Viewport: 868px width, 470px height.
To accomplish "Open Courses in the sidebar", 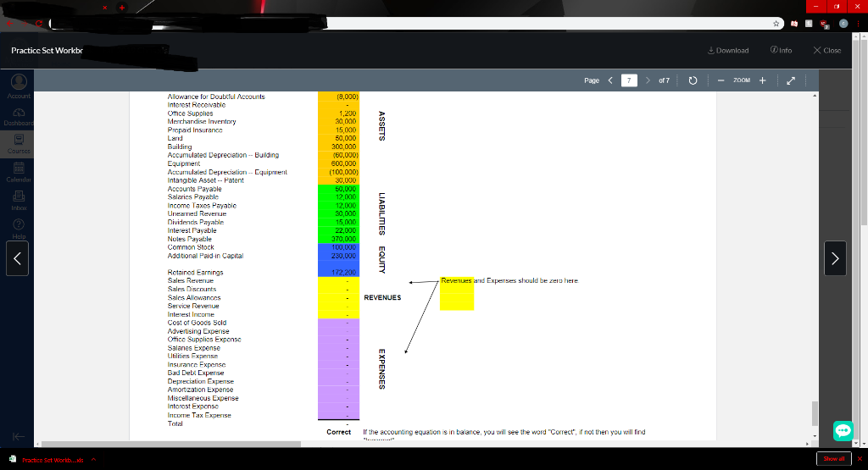I will coord(19,144).
